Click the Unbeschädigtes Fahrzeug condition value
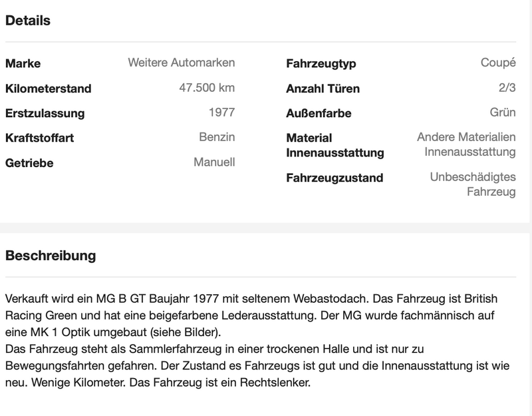Image resolution: width=532 pixels, height=416 pixels. (x=473, y=184)
